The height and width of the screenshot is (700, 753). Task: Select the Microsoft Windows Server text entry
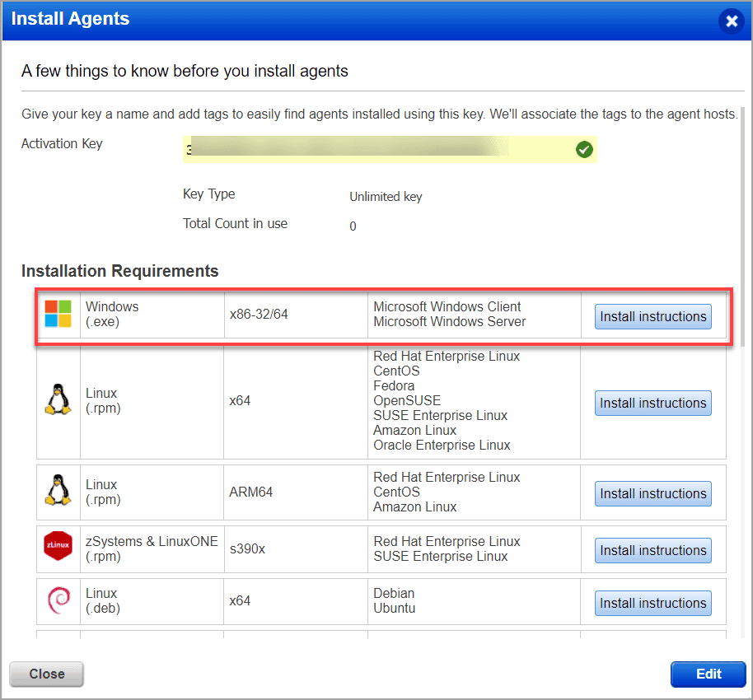(x=449, y=322)
